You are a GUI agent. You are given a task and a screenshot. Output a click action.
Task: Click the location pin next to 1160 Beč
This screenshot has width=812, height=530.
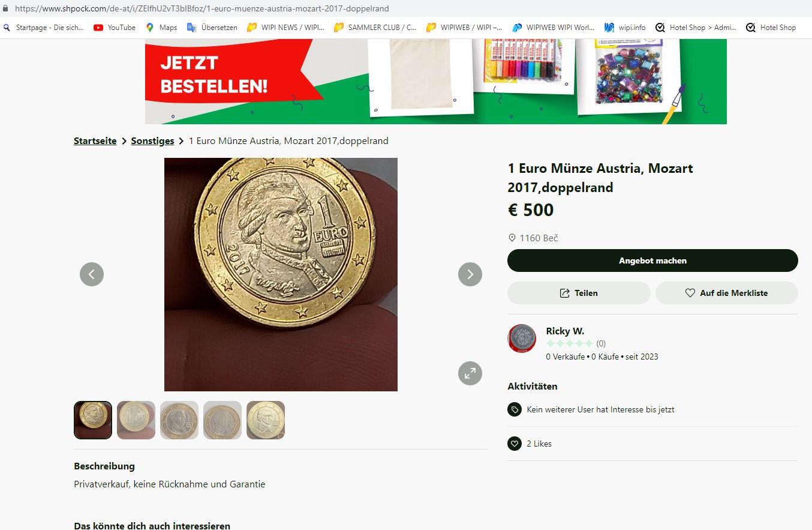point(512,238)
